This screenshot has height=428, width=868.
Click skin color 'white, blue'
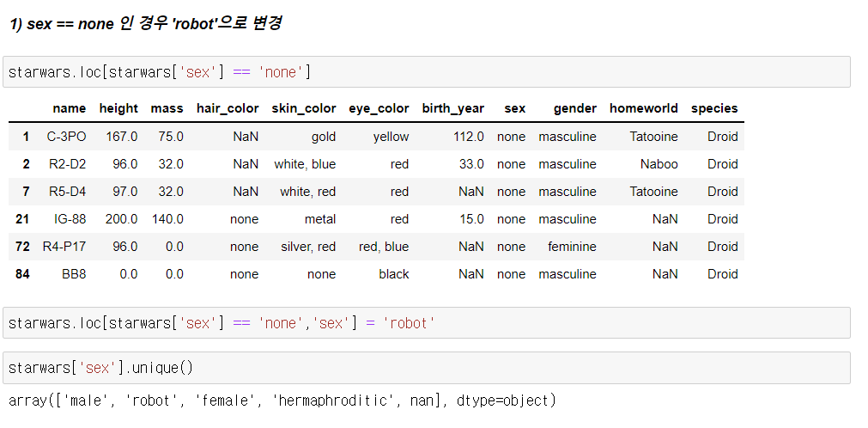click(305, 164)
